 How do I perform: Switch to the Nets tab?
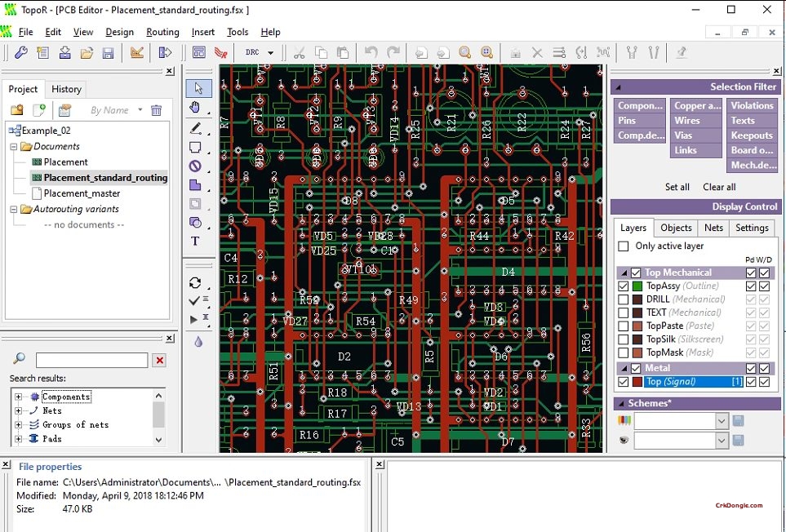pyautogui.click(x=713, y=228)
